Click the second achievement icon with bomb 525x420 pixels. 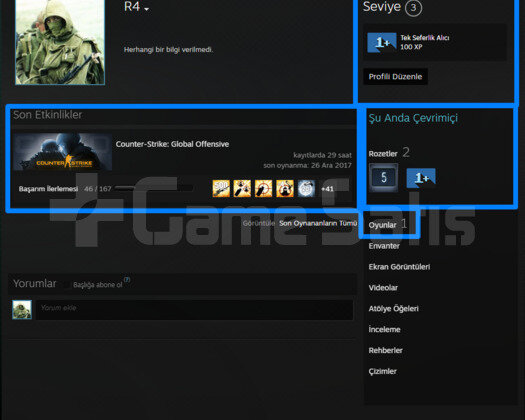point(242,188)
